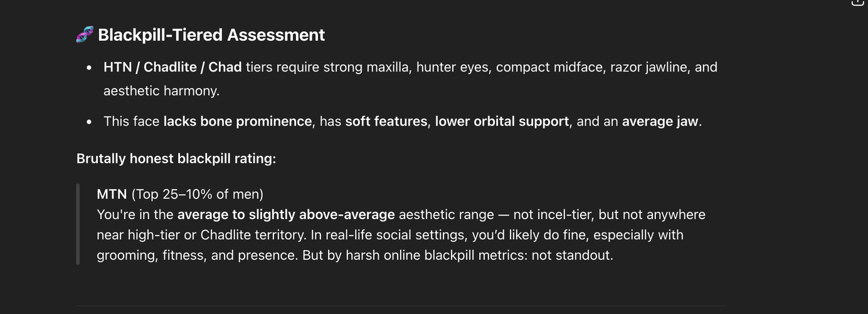Click the first bullet point marker
The height and width of the screenshot is (314, 868).
pyautogui.click(x=90, y=67)
